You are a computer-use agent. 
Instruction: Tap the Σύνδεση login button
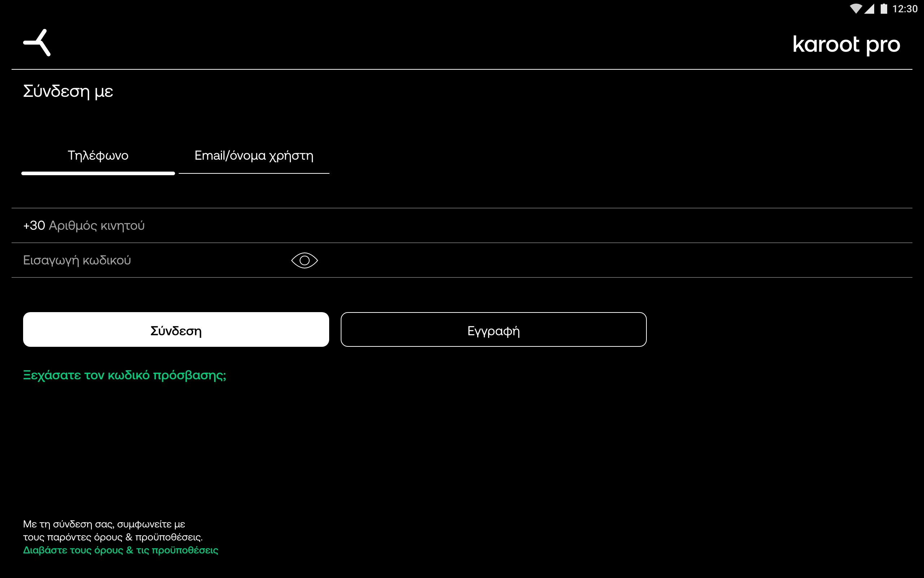176,329
